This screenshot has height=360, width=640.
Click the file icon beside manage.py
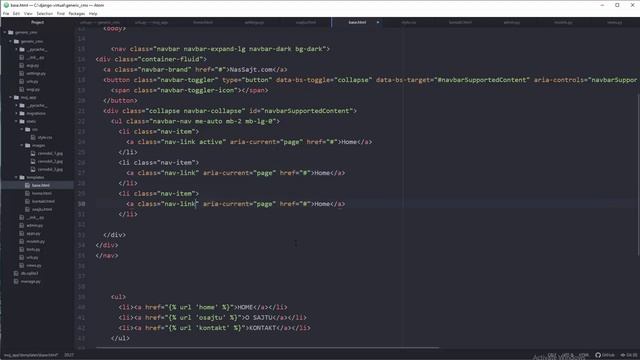point(16,281)
